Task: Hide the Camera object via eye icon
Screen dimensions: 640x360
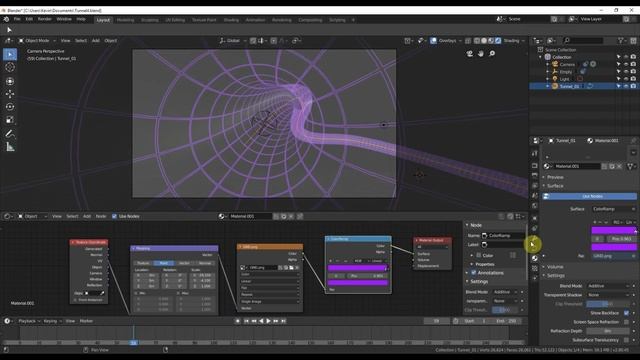Action: [626, 64]
